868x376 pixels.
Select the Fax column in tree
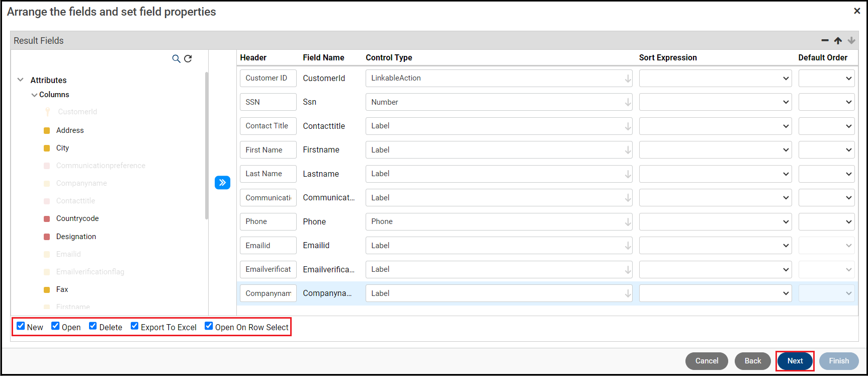tap(62, 289)
